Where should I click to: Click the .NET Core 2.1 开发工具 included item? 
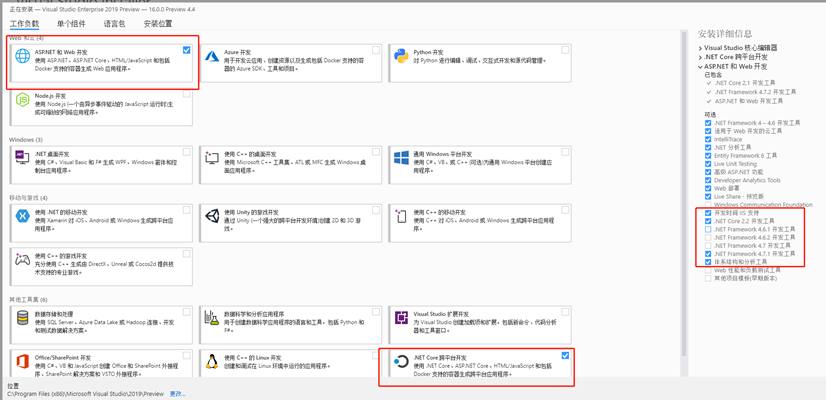pyautogui.click(x=745, y=83)
